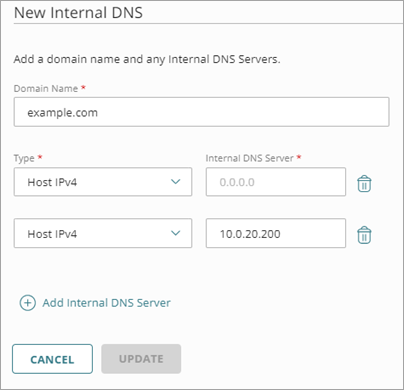Focus the empty 0.0.0.0 DNS server field
Viewport: 404px width, 390px height.
(276, 182)
